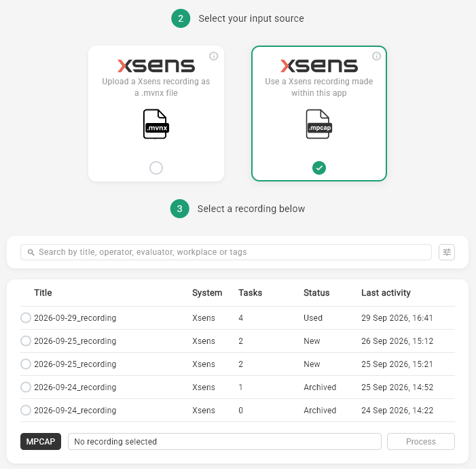This screenshot has height=469, width=476.
Task: Sort by the Status column header
Action: tap(316, 293)
